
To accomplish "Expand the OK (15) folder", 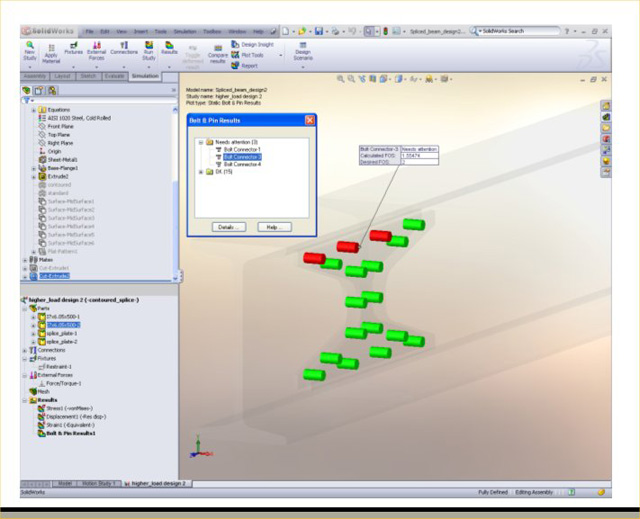I will tap(200, 171).
